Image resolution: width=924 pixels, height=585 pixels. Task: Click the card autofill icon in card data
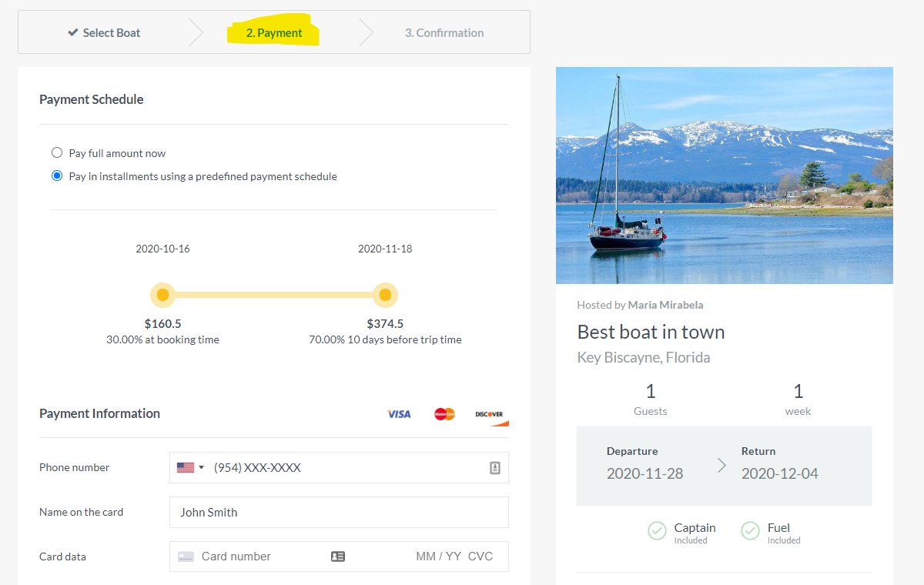[x=338, y=557]
